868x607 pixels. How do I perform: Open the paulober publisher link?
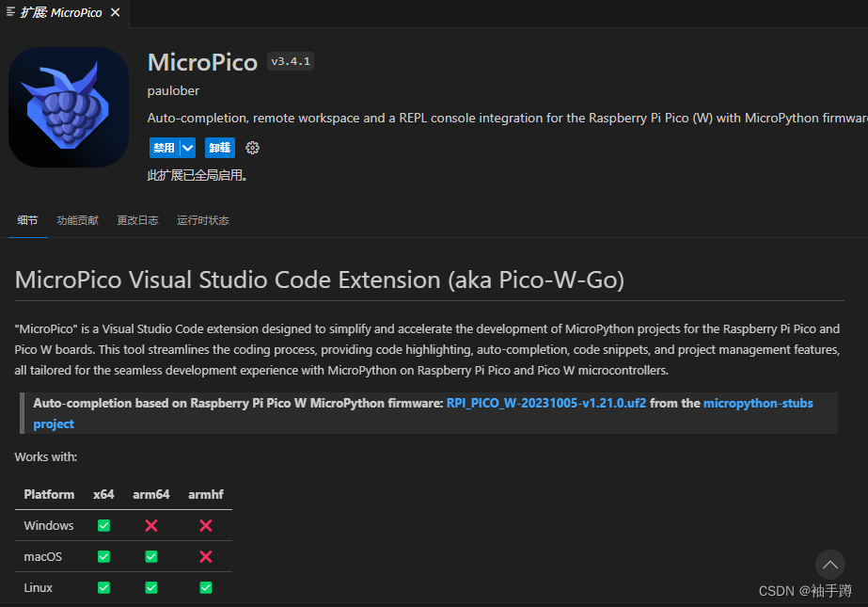tap(172, 90)
